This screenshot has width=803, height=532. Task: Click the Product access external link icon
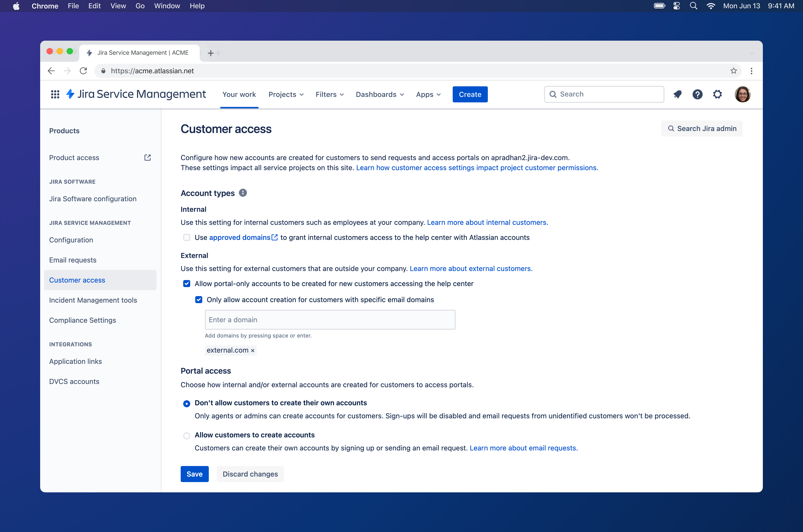tap(147, 157)
